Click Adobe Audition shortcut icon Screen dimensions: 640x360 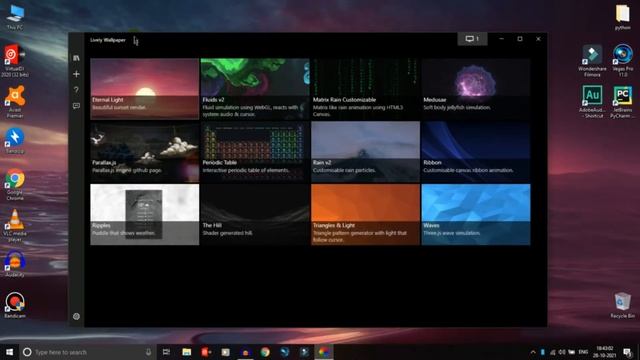pyautogui.click(x=592, y=102)
